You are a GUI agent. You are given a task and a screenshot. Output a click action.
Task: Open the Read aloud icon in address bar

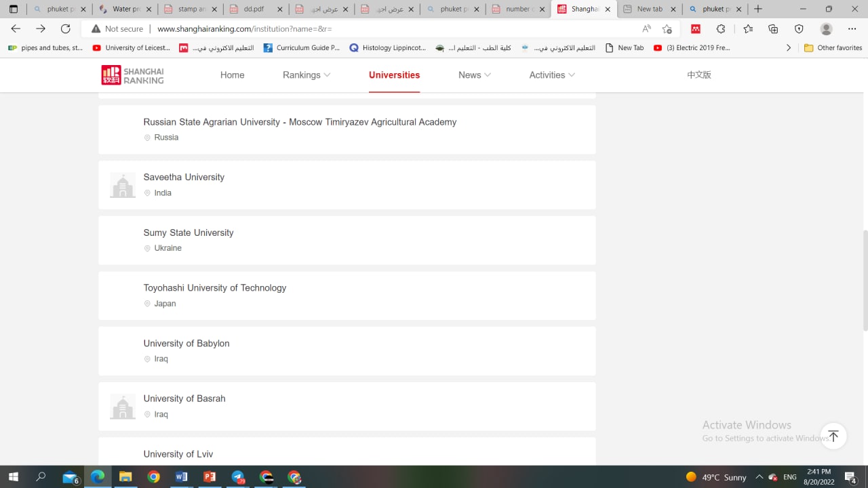click(x=646, y=29)
